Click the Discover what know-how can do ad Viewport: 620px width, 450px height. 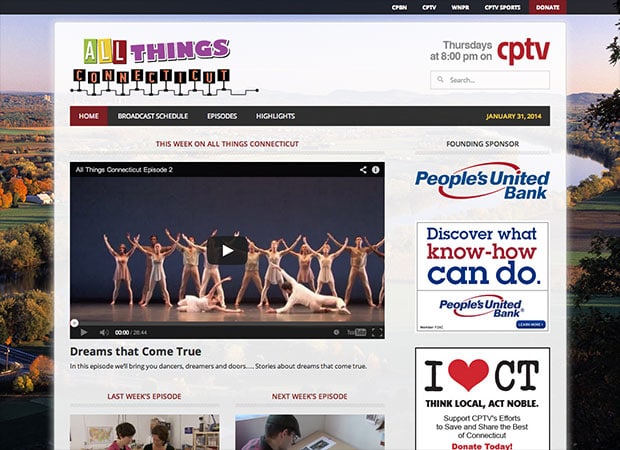coord(482,276)
